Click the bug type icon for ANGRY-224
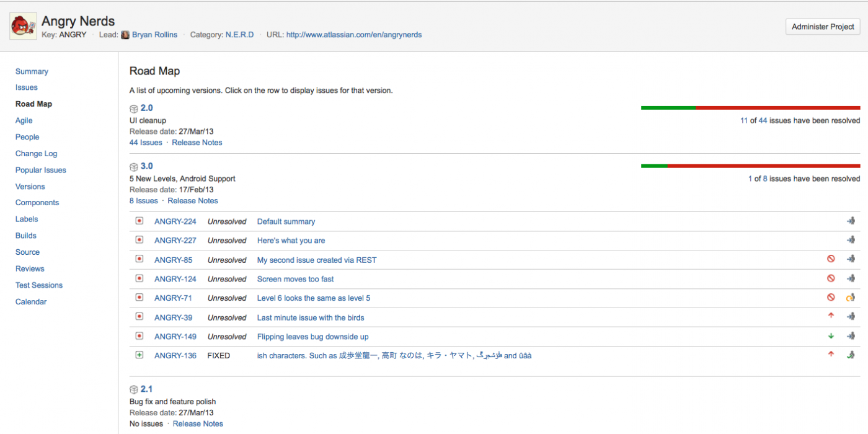Image resolution: width=868 pixels, height=434 pixels. click(x=139, y=221)
